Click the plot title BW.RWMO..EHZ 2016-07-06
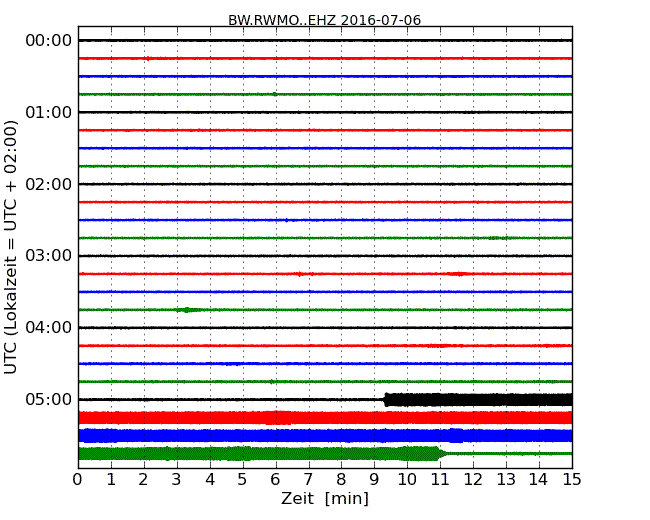650x520 pixels. click(x=325, y=20)
